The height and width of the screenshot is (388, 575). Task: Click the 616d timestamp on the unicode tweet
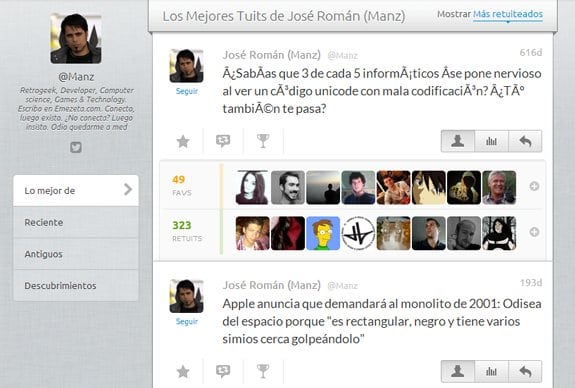click(x=531, y=53)
